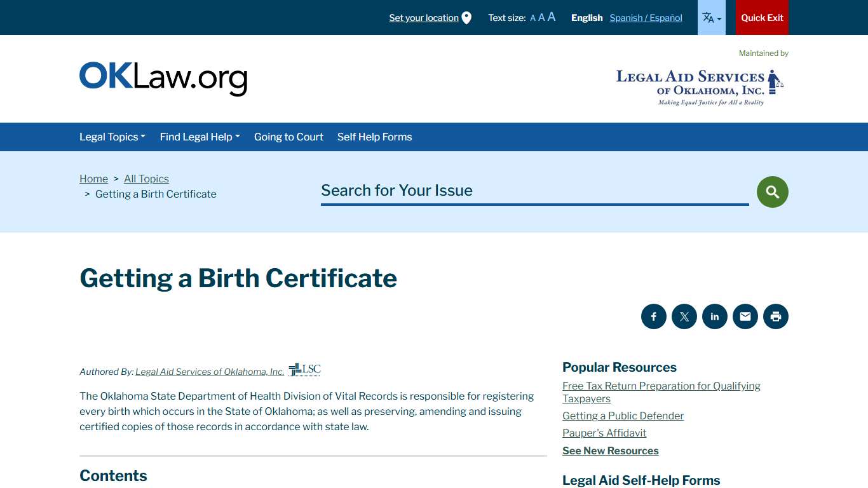Run the search with the magnifier icon
Viewport: 868px width, 488px height.
click(x=772, y=191)
